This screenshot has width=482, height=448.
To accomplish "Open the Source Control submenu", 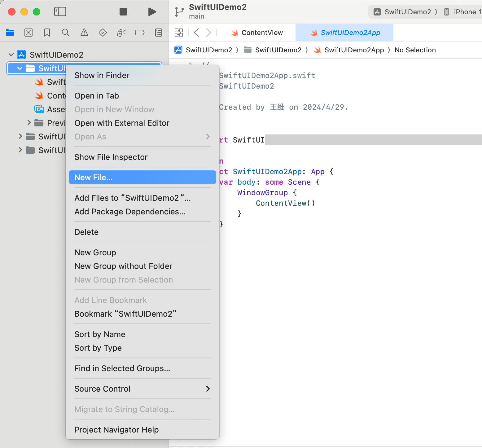I will 142,389.
